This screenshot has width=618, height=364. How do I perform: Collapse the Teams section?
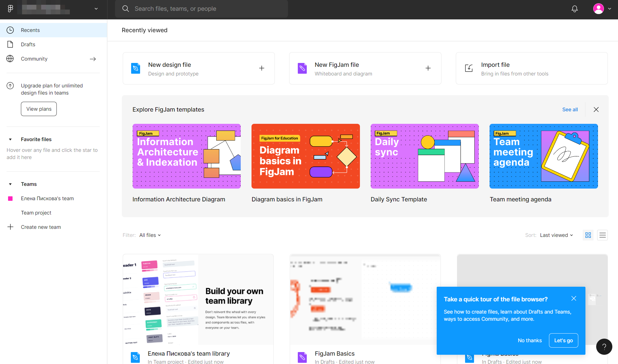(10, 184)
